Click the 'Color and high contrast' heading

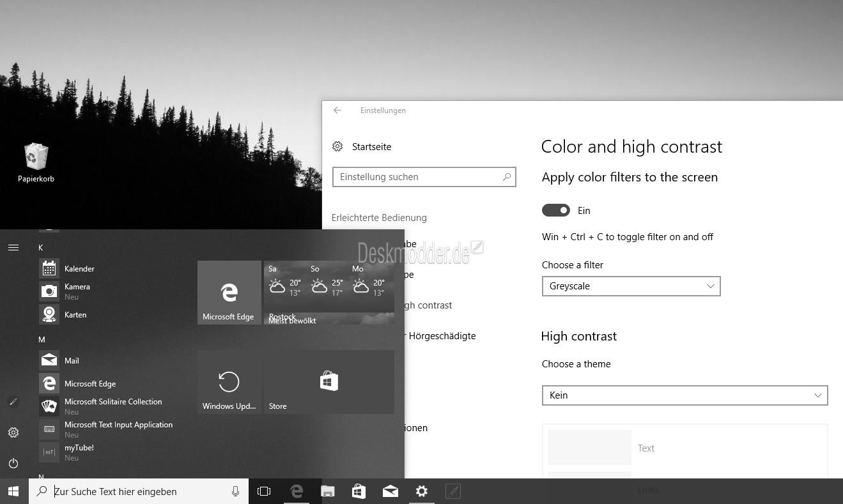point(631,147)
